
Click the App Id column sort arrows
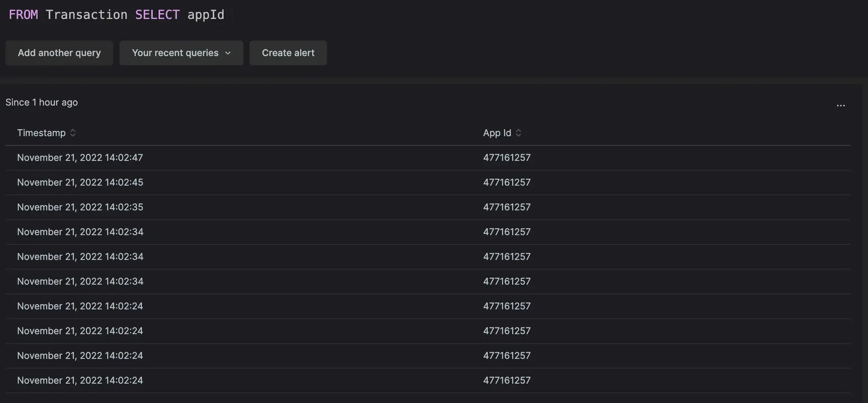tap(519, 133)
